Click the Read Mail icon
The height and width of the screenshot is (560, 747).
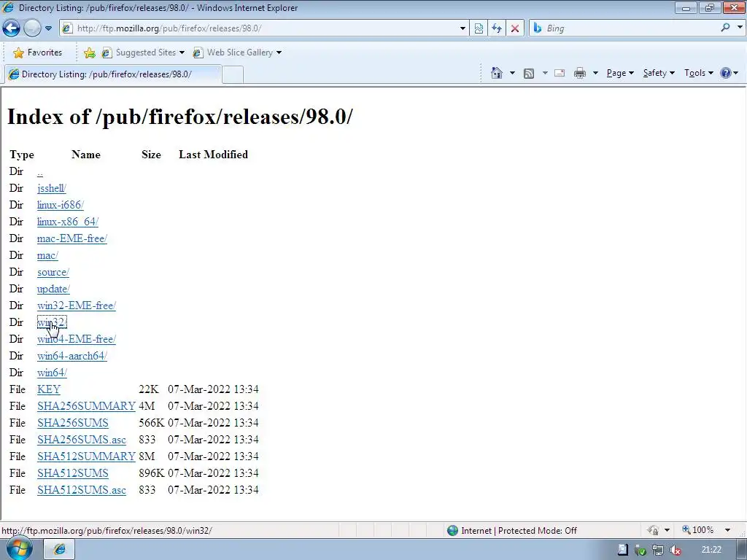560,74
